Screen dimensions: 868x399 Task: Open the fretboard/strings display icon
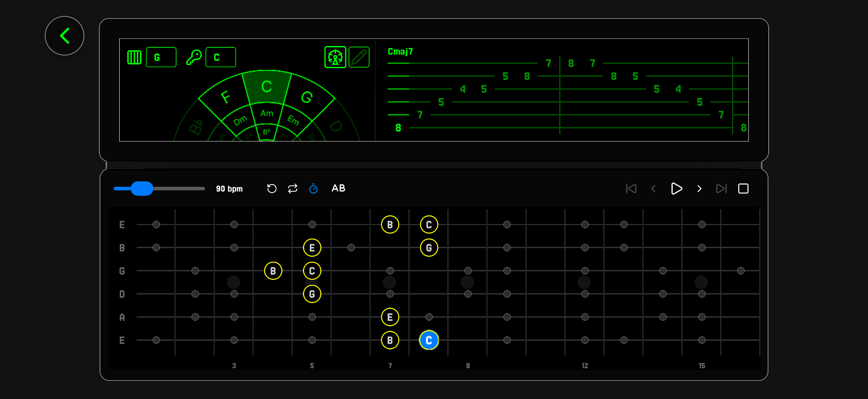134,57
